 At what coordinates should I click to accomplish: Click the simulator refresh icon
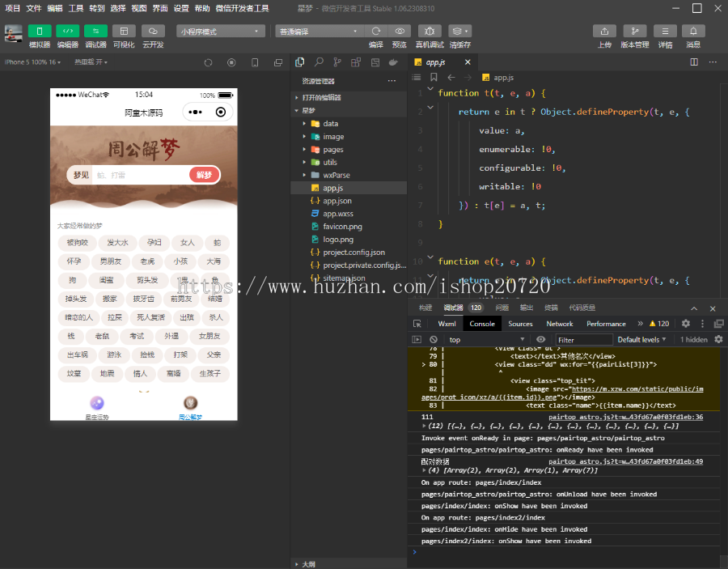point(208,62)
